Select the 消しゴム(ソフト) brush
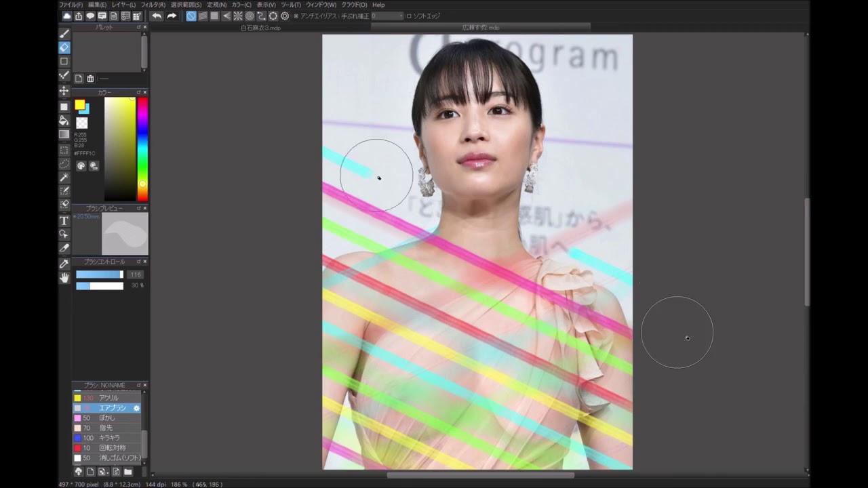 pos(107,458)
